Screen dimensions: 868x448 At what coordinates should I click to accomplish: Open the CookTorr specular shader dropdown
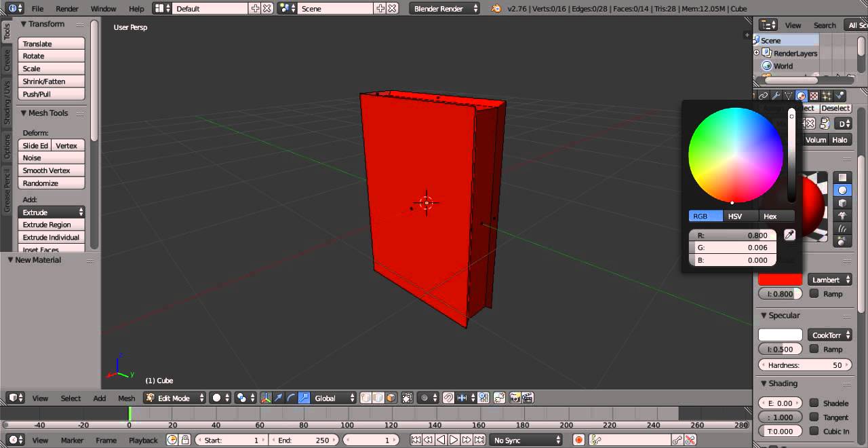[830, 335]
